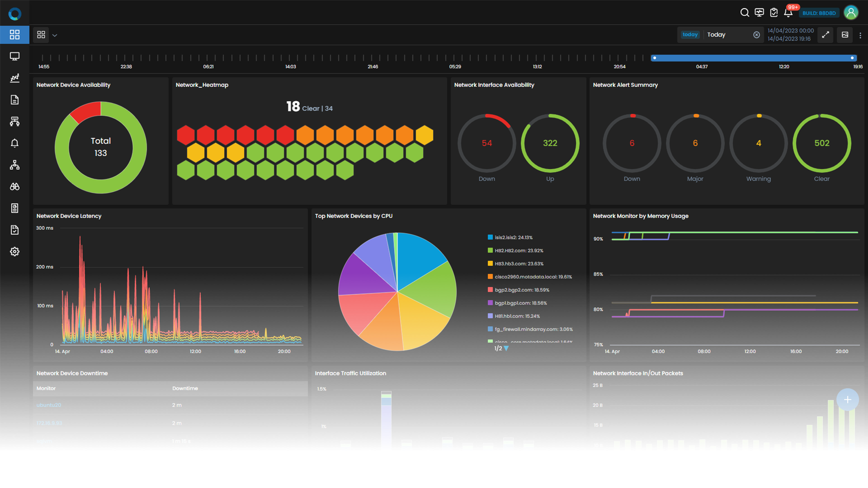Click the blue plus add widget button
Viewport: 868px width, 488px height.
847,399
